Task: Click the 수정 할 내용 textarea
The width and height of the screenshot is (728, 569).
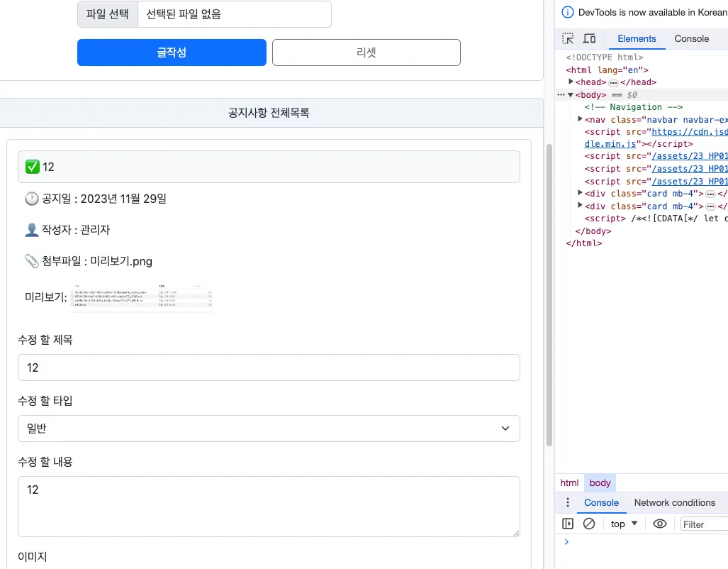Action: [x=269, y=507]
